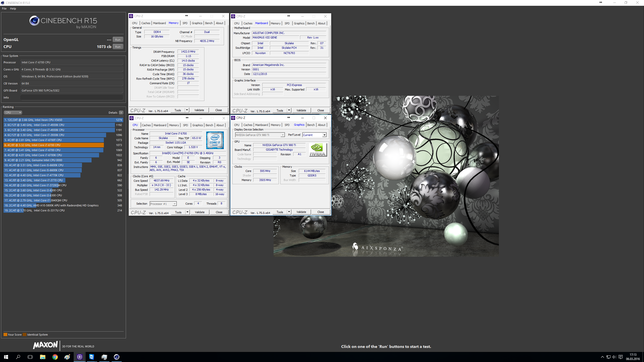The image size is (644, 362).
Task: Open the Display Device Selection combo box
Action: pyautogui.click(x=260, y=135)
